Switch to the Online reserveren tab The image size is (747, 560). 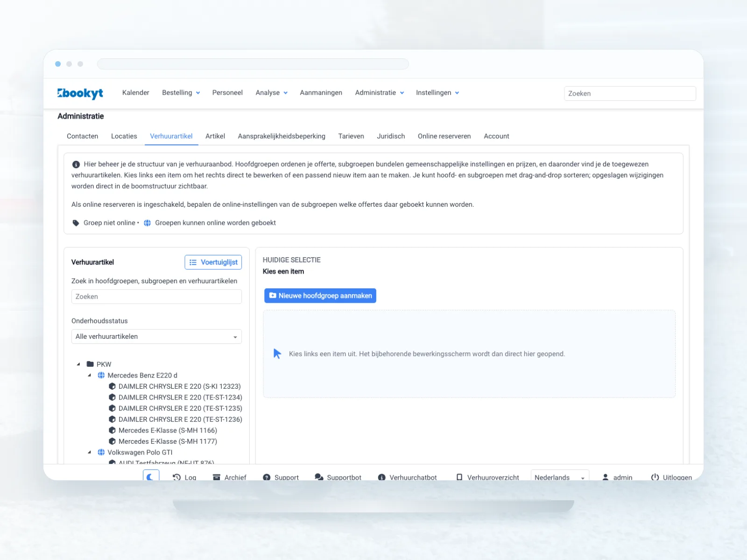click(444, 136)
